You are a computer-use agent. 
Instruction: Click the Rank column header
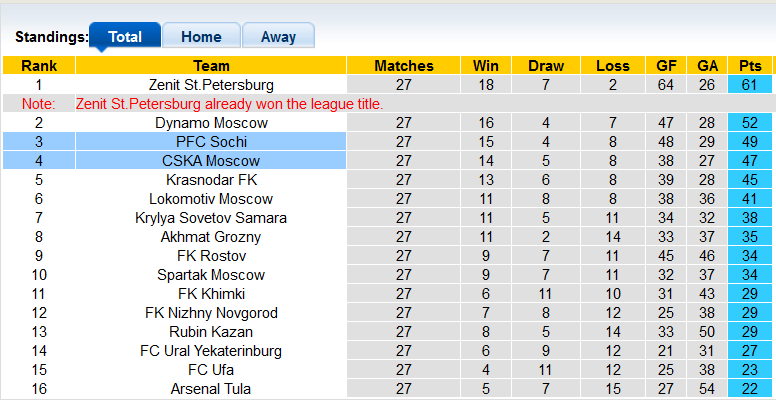[38, 66]
